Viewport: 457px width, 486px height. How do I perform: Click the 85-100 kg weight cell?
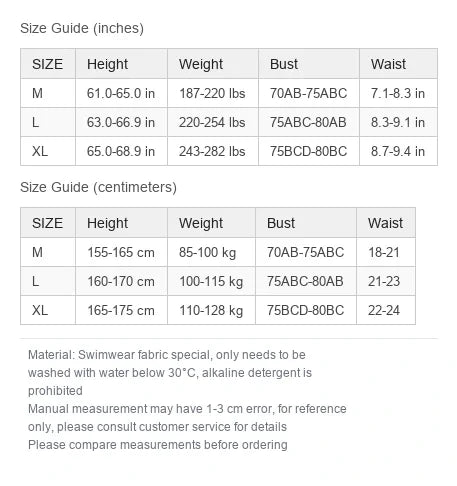211,252
